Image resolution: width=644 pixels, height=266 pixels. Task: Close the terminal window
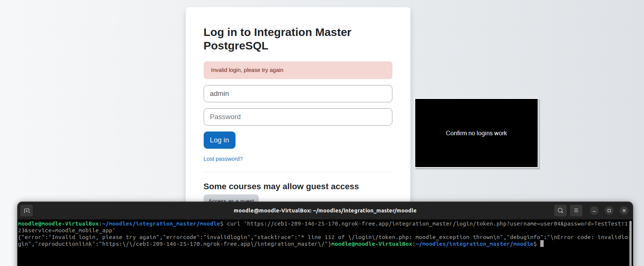624,211
